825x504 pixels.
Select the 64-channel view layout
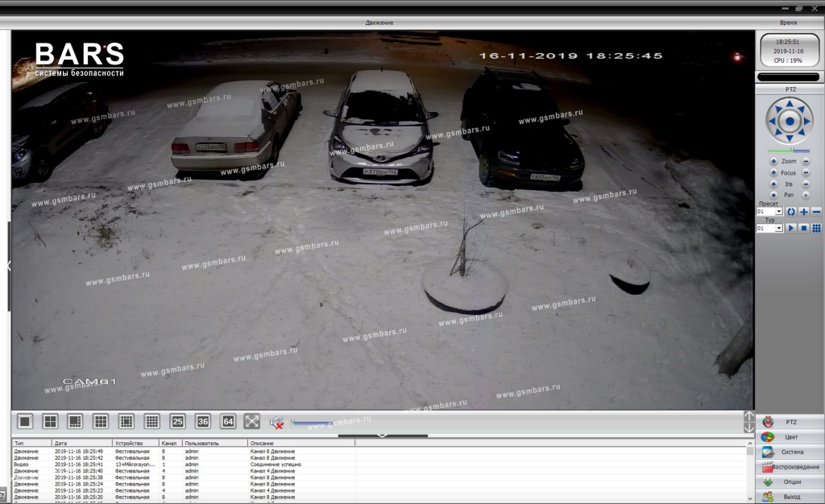pos(228,421)
